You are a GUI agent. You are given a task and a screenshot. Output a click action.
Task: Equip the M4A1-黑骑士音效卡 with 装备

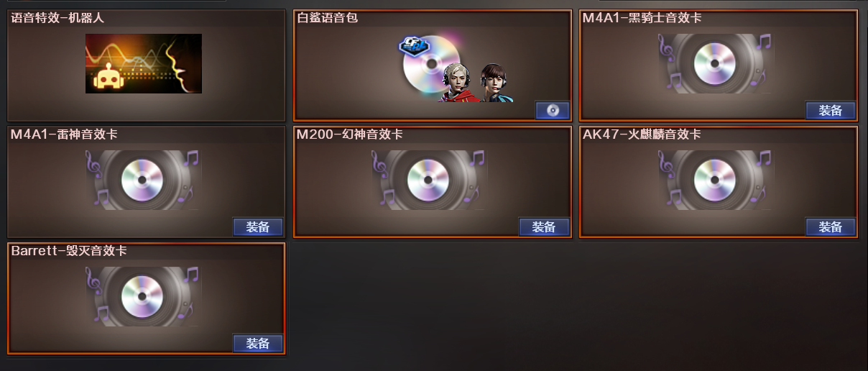click(x=831, y=110)
